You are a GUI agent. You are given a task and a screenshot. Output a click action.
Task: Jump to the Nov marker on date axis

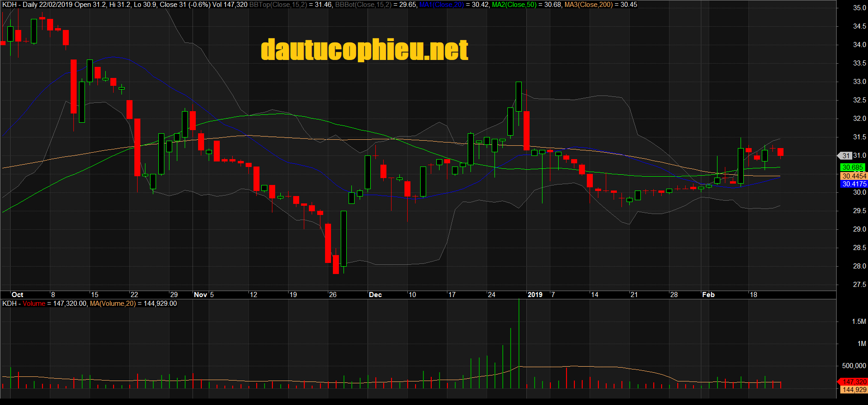pyautogui.click(x=200, y=295)
